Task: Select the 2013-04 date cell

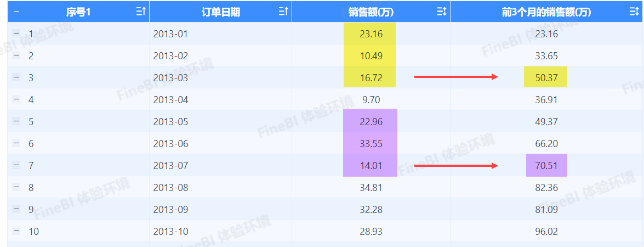Action: (170, 100)
